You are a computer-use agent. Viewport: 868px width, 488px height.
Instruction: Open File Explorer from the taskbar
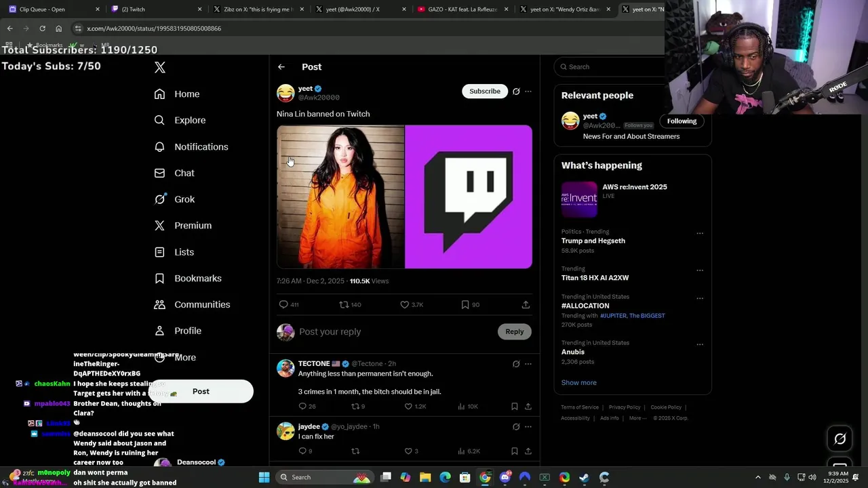[425, 477]
